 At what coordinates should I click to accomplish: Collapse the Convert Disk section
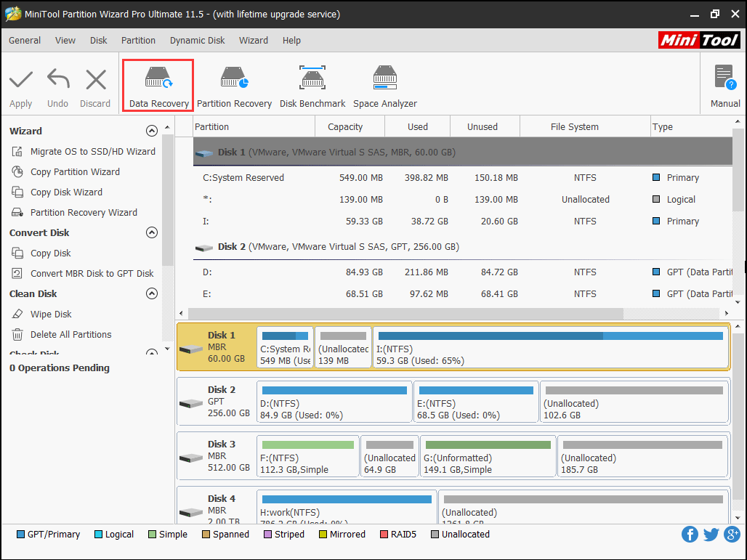pyautogui.click(x=151, y=232)
